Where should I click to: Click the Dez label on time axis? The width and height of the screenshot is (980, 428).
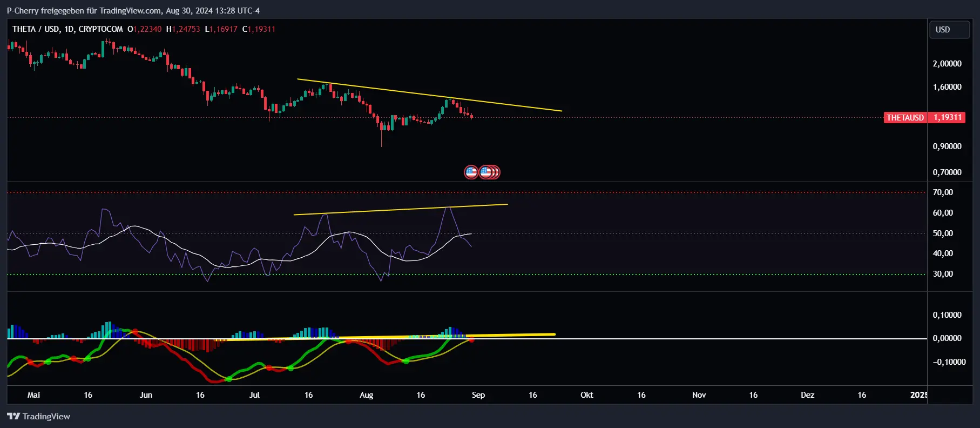[x=807, y=395]
